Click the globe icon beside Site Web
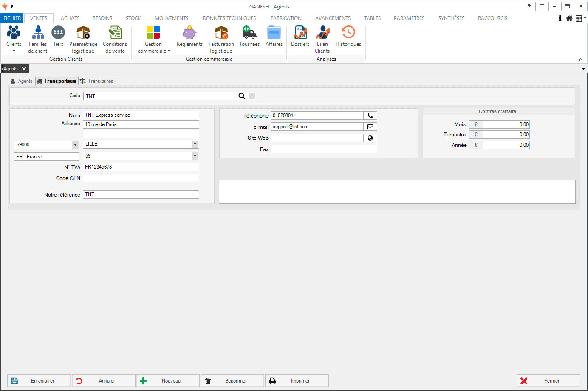The height and width of the screenshot is (391, 588). 370,138
